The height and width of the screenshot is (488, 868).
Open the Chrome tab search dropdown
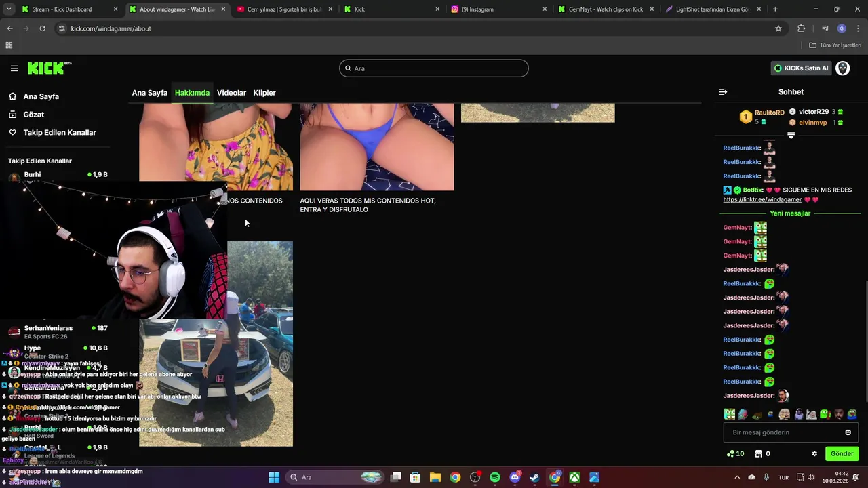click(8, 9)
